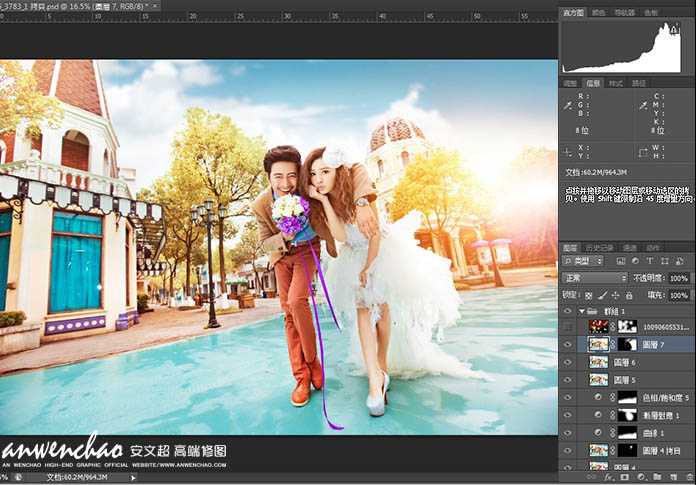Viewport: 696px width, 485px height.
Task: Show the hidden 10090605531 layer
Action: pyautogui.click(x=568, y=326)
